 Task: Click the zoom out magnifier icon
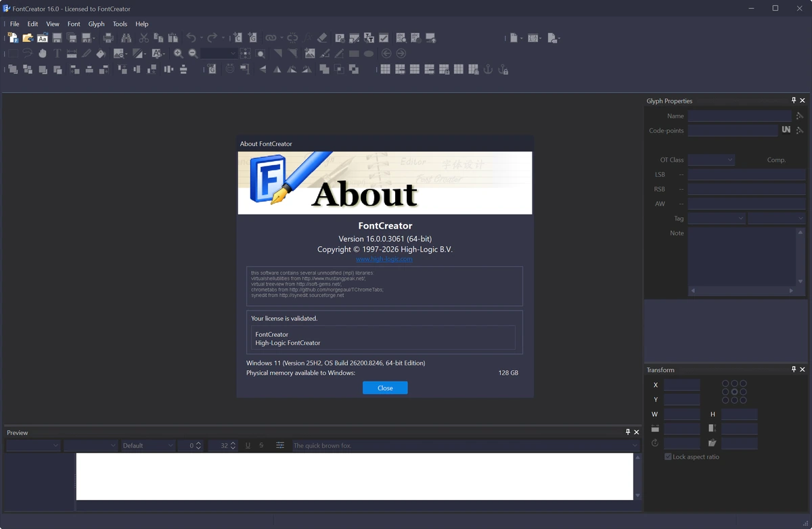(193, 53)
